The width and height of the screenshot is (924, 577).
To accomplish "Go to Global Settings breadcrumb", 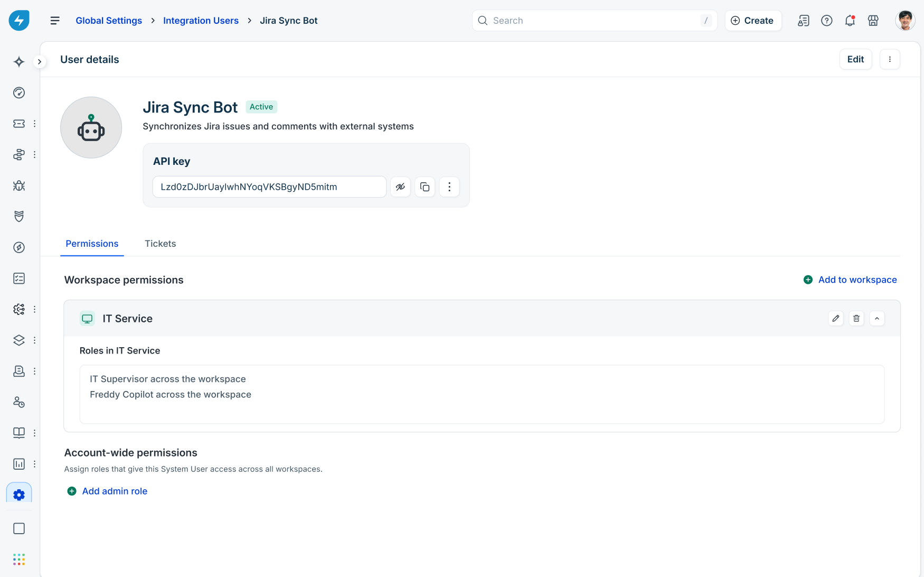I will 109,21.
